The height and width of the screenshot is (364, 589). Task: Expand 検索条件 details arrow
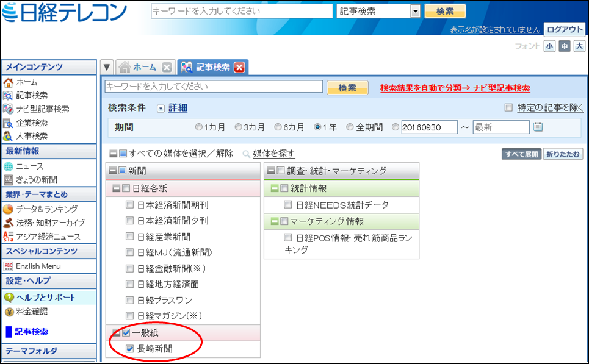point(161,109)
